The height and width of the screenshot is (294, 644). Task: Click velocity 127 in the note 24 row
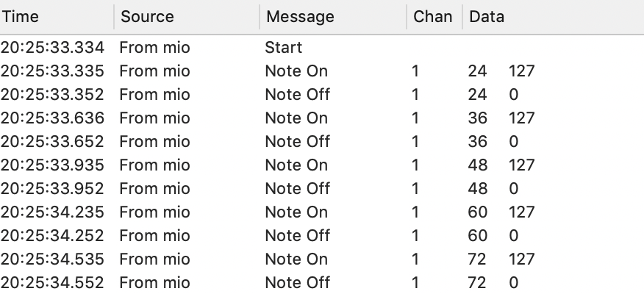522,71
